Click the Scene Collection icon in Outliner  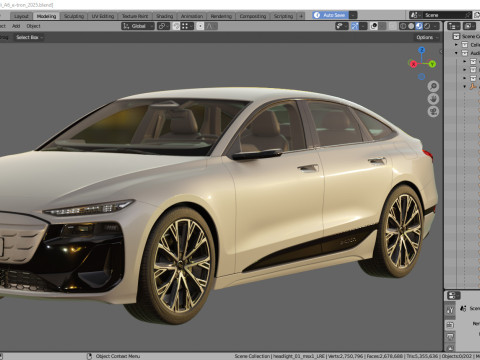456,36
